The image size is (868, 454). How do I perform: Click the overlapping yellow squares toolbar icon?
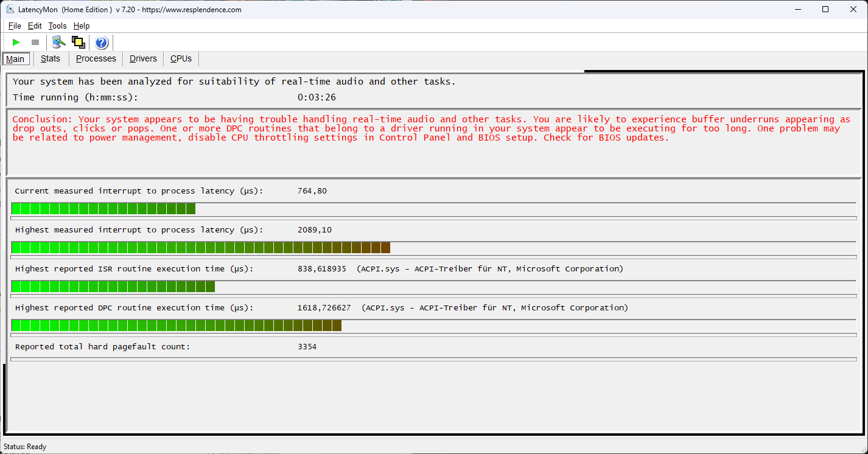coord(78,43)
